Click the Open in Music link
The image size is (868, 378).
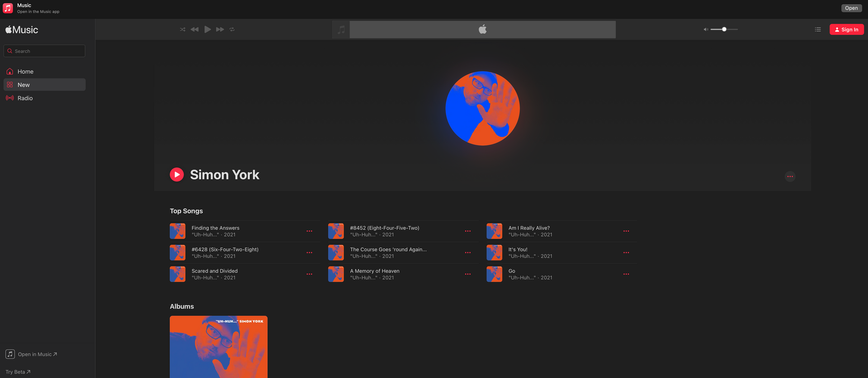31,354
